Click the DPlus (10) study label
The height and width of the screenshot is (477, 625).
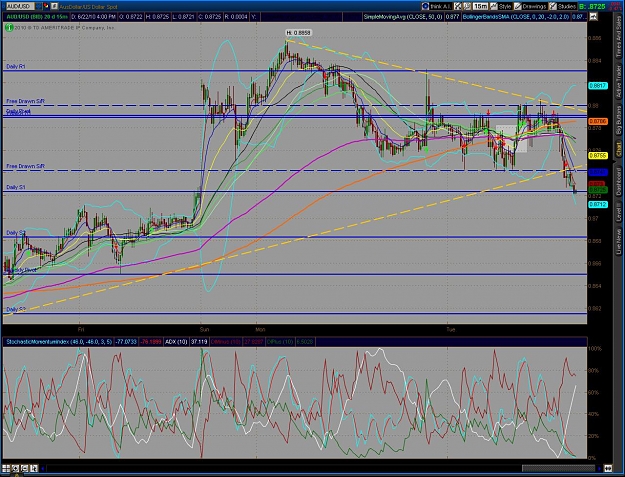coord(281,342)
